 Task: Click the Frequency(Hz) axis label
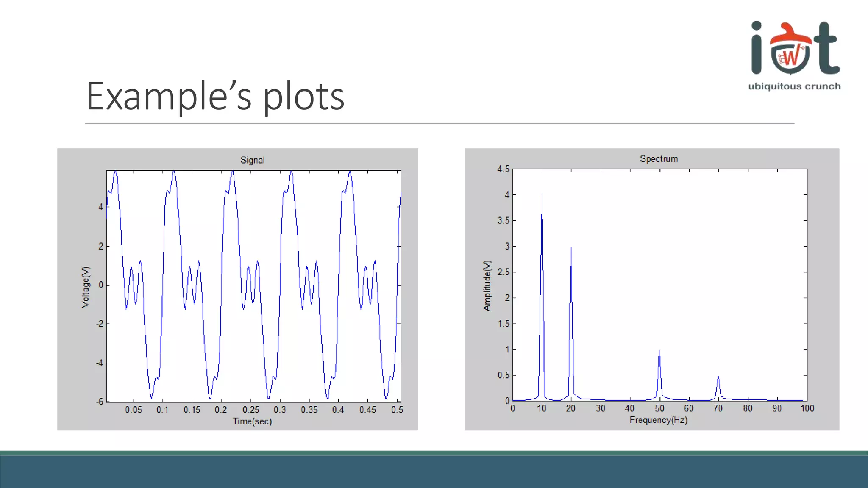tap(659, 420)
